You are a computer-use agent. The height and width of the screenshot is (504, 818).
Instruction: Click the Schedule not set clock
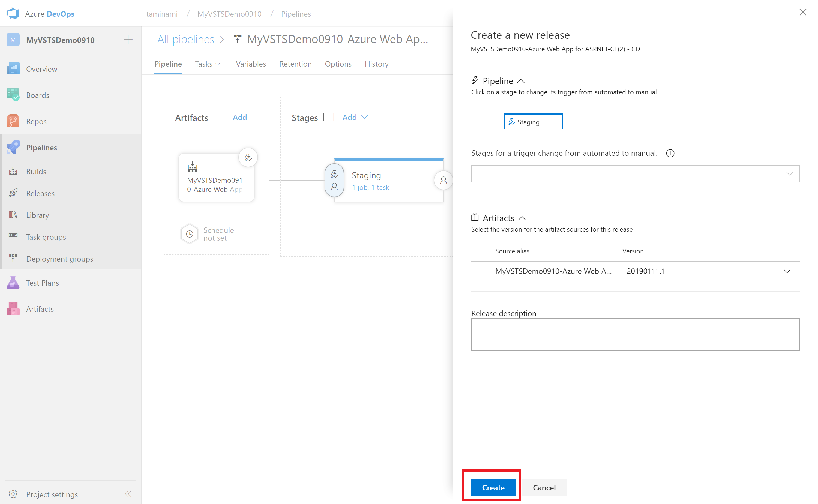(190, 234)
